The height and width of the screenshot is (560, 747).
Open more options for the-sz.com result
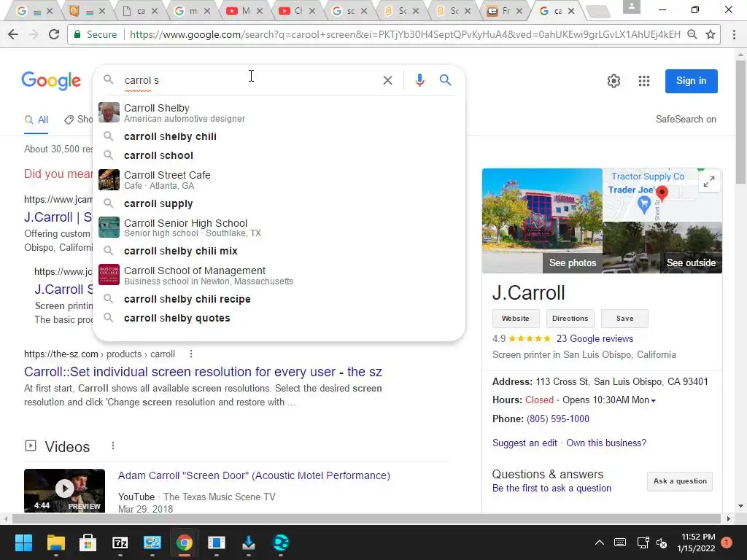pyautogui.click(x=191, y=354)
